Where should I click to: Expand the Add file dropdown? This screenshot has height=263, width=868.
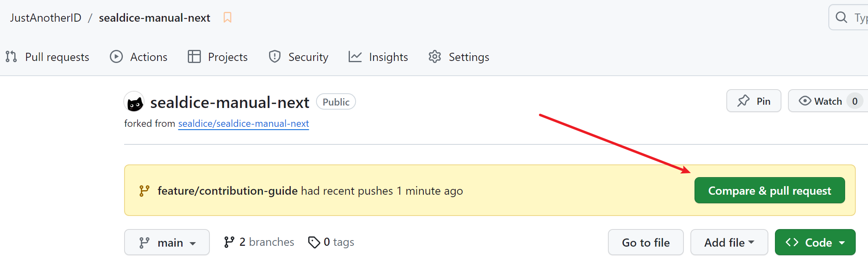coord(729,243)
